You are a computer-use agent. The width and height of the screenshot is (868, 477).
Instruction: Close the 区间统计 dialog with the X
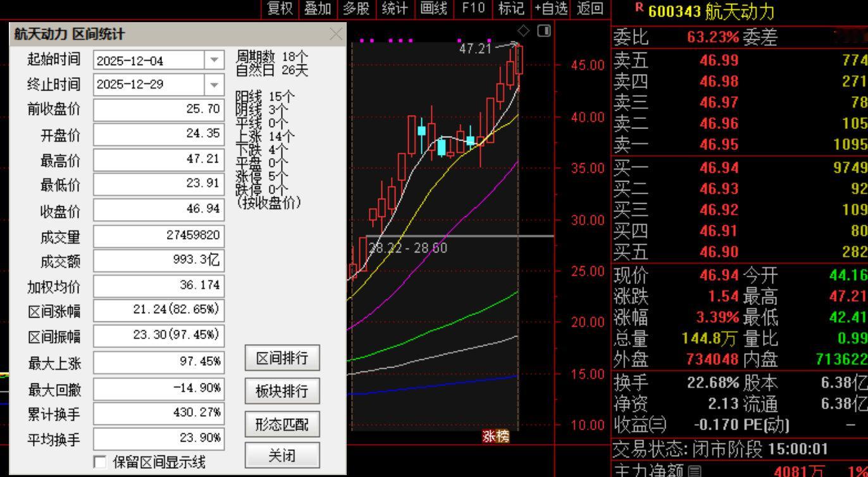coord(336,34)
